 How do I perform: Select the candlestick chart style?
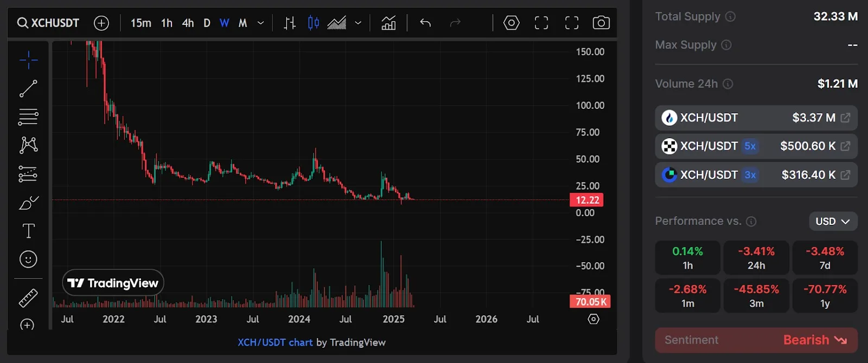pyautogui.click(x=313, y=23)
